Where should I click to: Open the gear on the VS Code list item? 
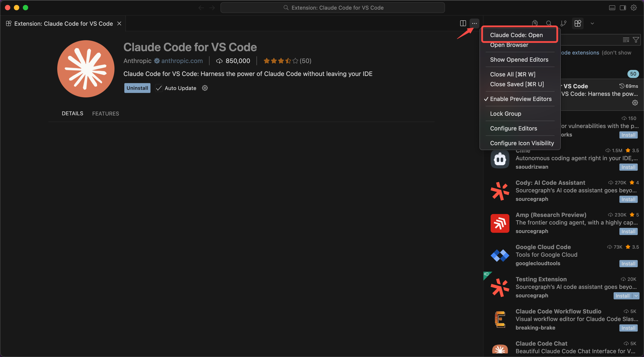(635, 103)
